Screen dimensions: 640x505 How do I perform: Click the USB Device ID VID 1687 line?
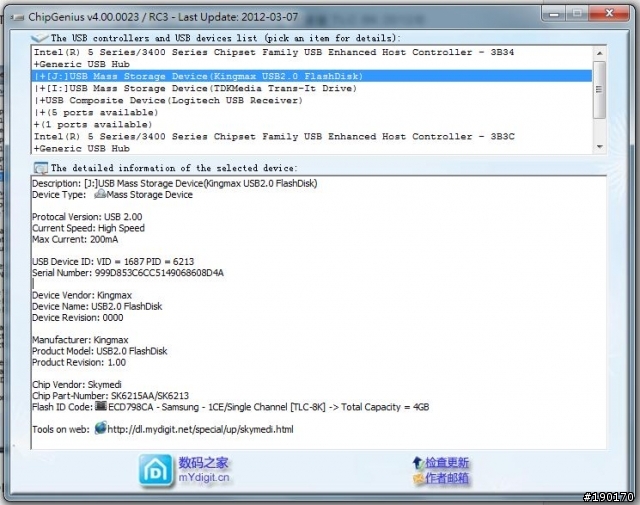click(113, 261)
